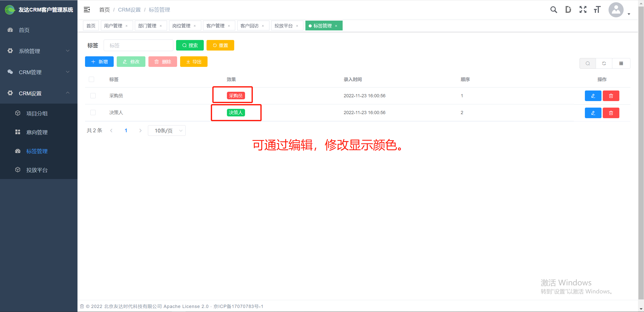
Task: Edit the 采购员 row with the pencil icon
Action: point(593,96)
